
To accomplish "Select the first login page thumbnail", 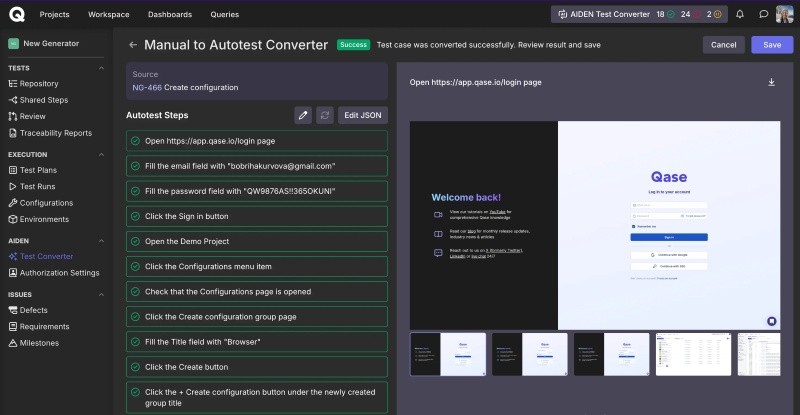I will click(x=448, y=354).
